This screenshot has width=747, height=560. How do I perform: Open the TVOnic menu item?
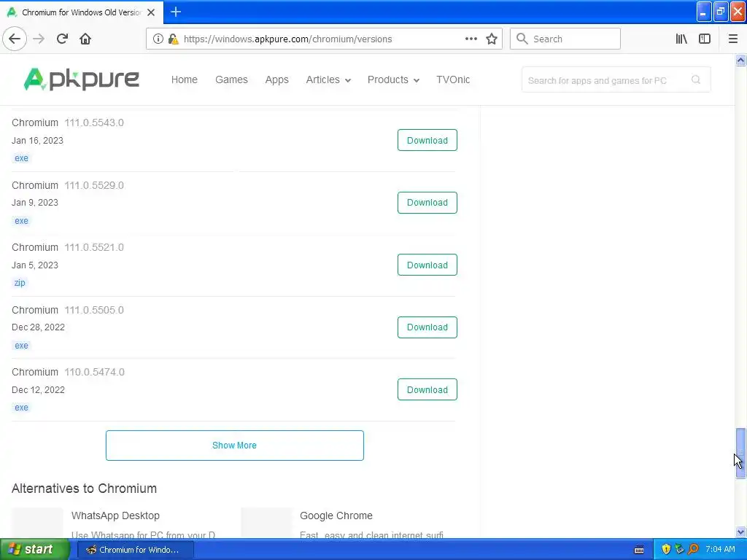click(x=453, y=79)
